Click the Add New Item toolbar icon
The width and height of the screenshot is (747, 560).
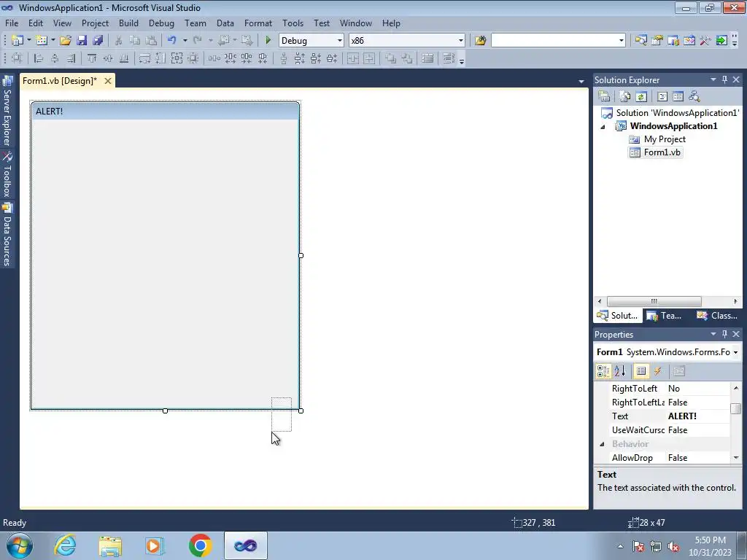42,41
